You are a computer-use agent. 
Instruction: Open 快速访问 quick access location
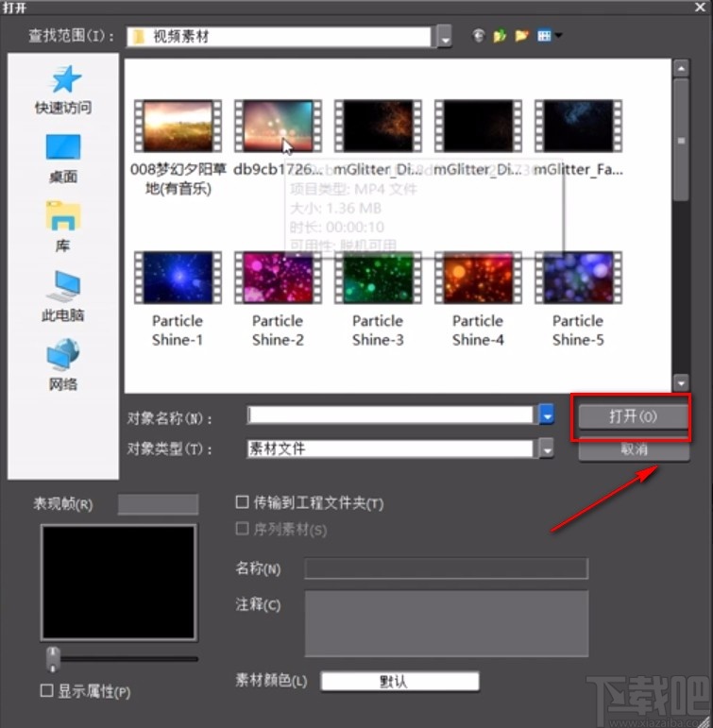63,90
